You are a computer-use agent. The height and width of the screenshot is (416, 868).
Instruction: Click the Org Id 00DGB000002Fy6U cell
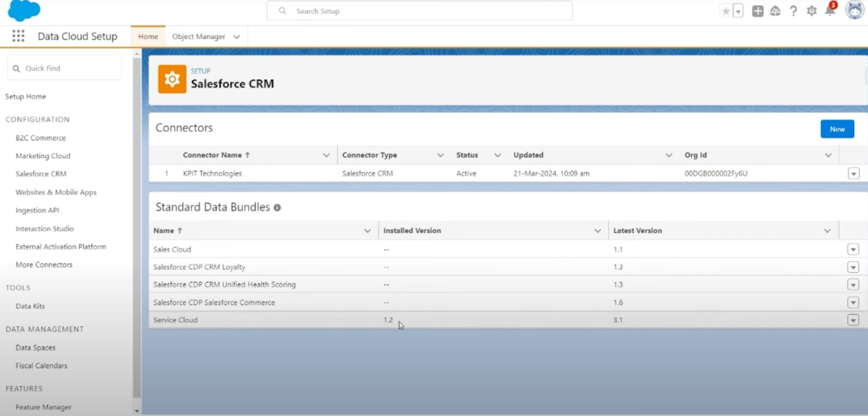[x=716, y=173]
